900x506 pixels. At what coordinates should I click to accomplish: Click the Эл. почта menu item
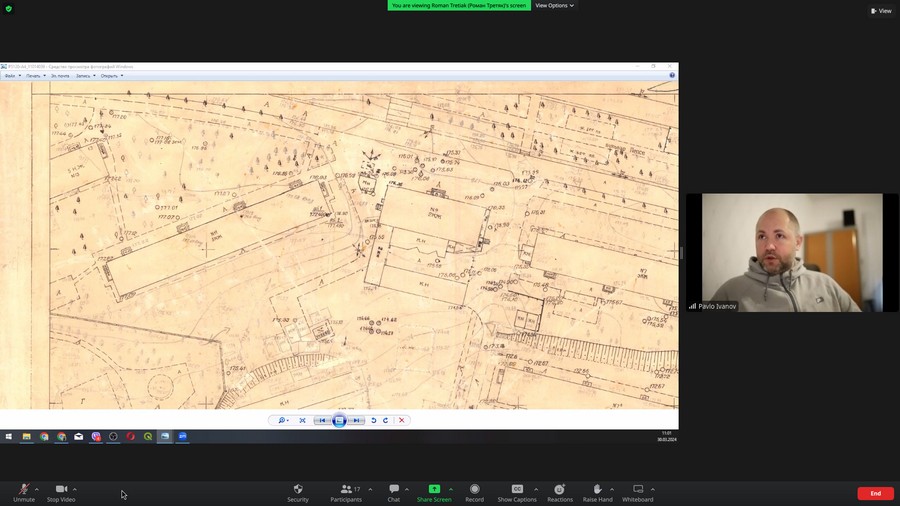[x=60, y=76]
